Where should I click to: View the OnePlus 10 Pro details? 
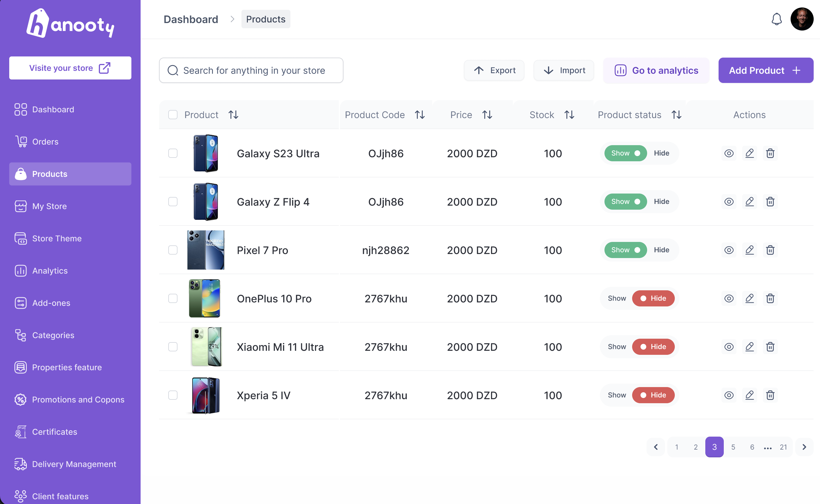[x=729, y=298]
